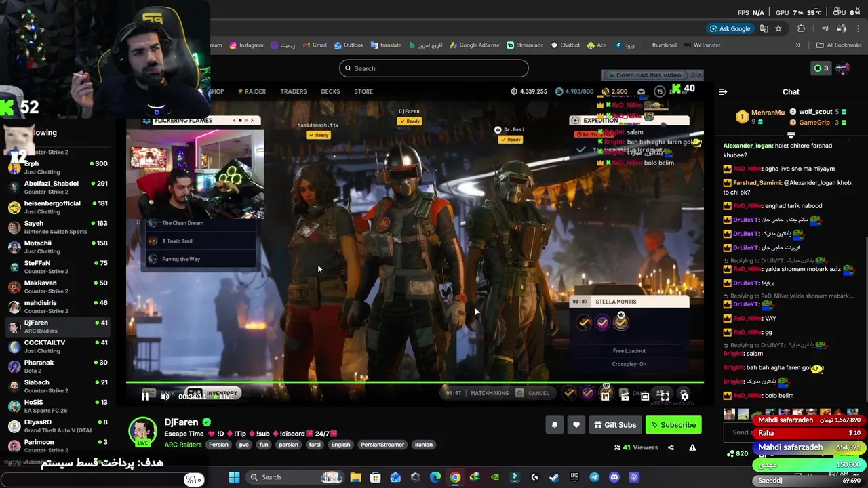Open heisenbergofficial channel in sidebar
Screen dimensions: 868x488
click(x=57, y=207)
